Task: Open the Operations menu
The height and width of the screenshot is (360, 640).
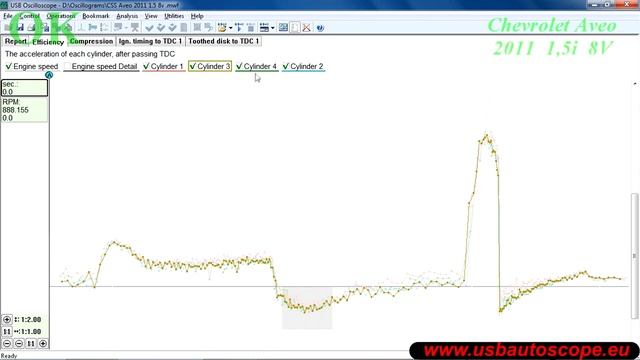Action: click(60, 16)
